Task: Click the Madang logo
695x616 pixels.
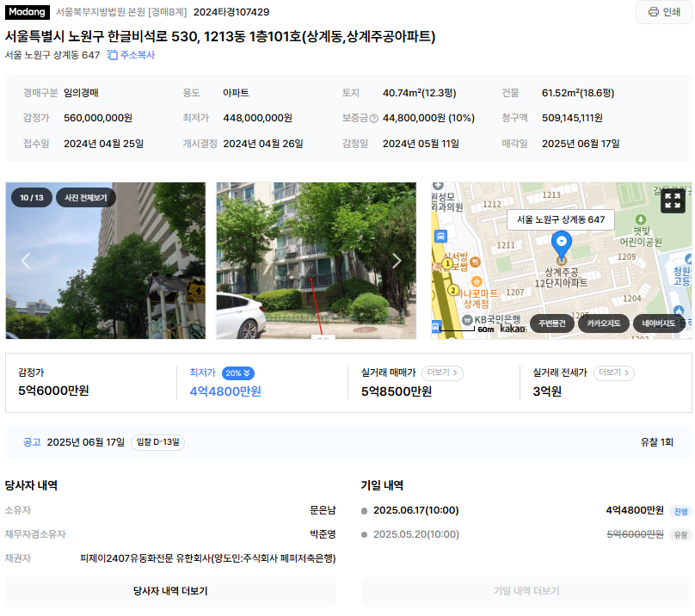Action: pos(27,12)
